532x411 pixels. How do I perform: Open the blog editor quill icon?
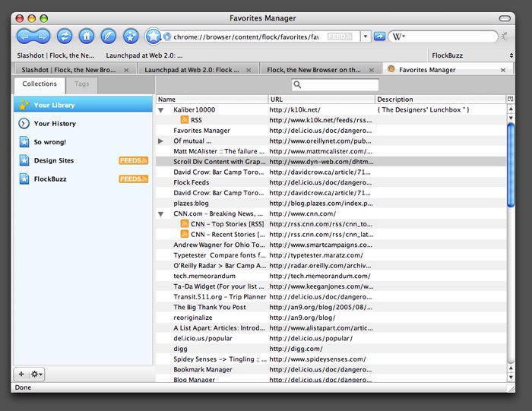tap(109, 36)
